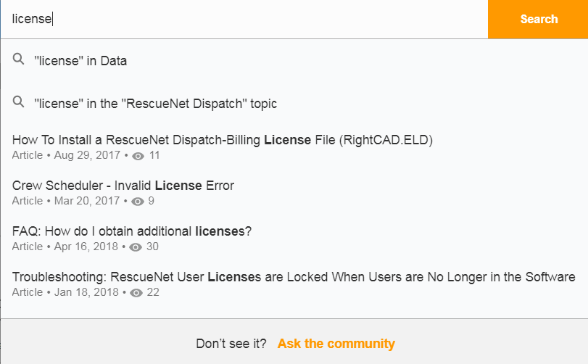Click the "Don't see it?" footer text

point(231,344)
